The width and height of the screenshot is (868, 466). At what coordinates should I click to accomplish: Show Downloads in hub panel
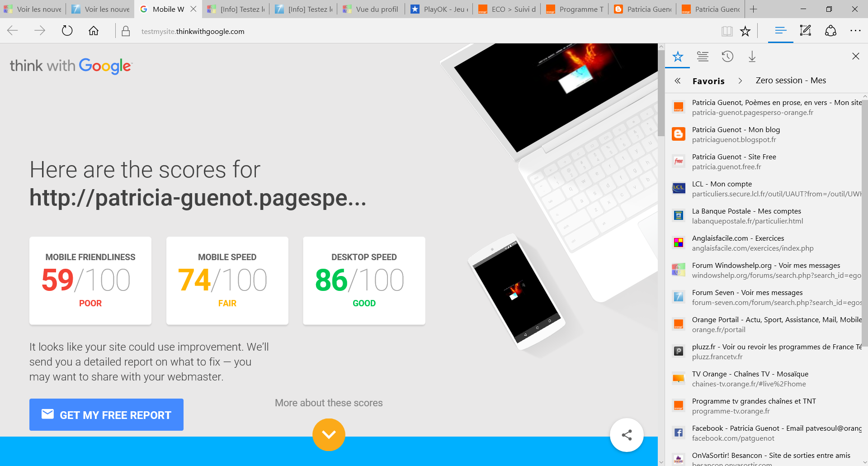click(752, 57)
